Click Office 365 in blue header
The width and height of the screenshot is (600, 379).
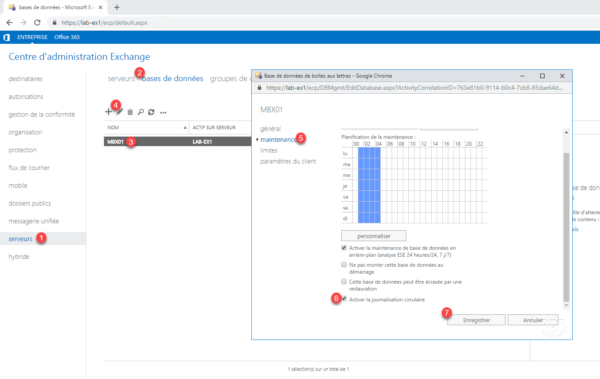67,37
